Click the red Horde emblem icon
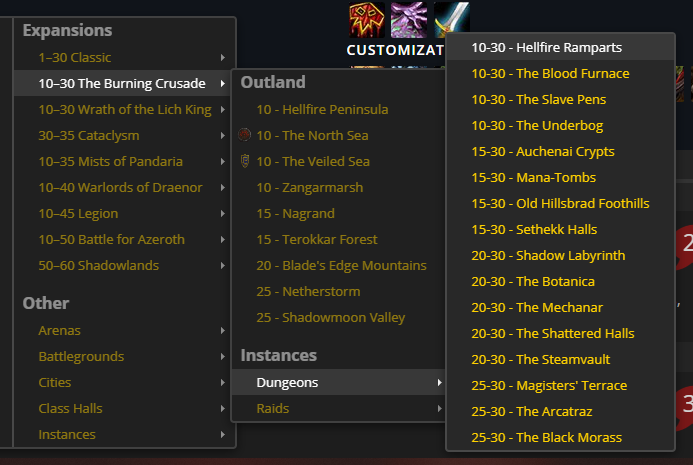Screen dimensions: 693x465 click(364, 19)
